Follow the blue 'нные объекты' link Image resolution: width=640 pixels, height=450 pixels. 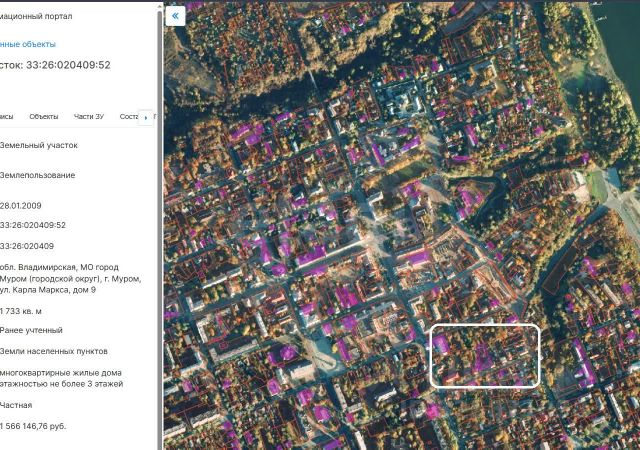[28, 44]
